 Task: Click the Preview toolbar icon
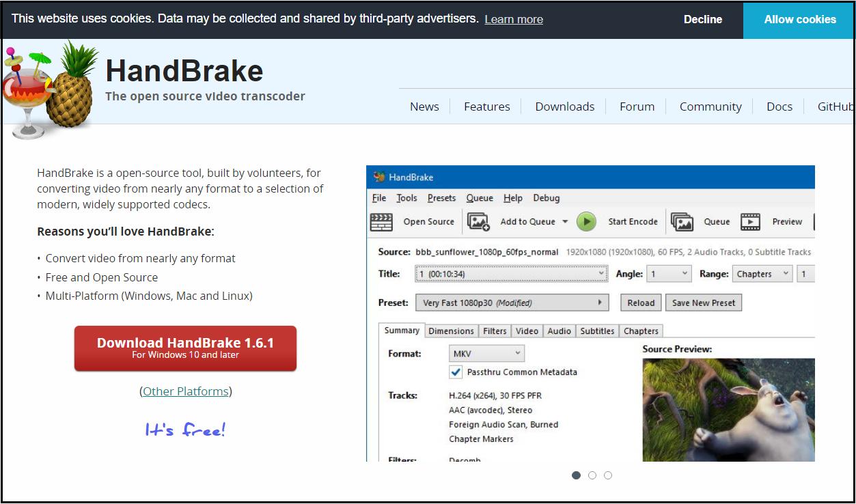tap(750, 221)
